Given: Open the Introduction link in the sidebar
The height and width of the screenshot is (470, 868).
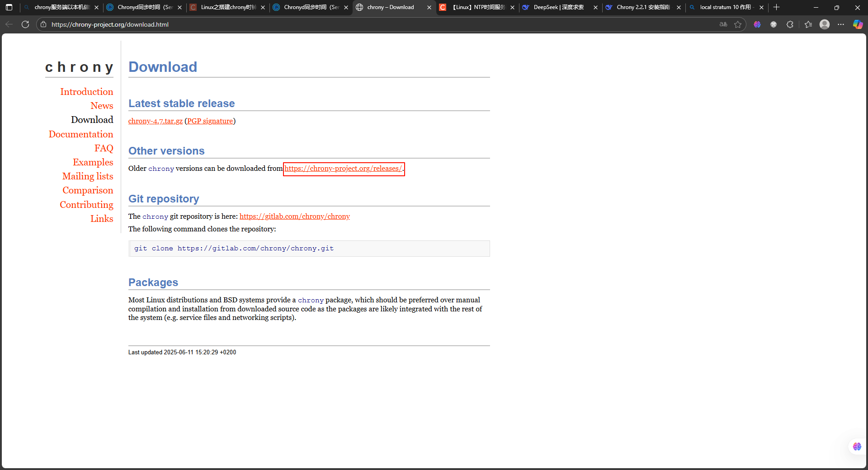Looking at the screenshot, I should (x=87, y=92).
